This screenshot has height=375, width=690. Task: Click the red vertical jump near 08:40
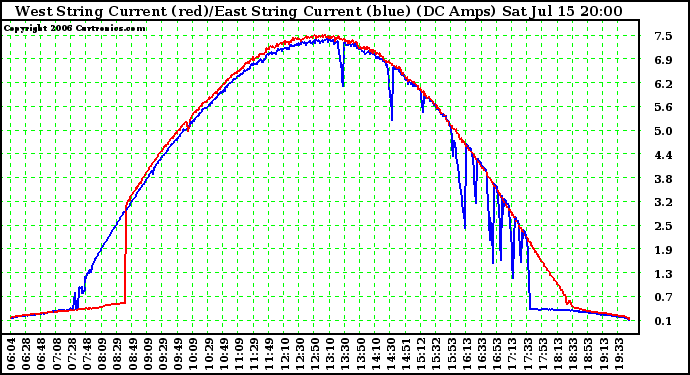coord(126,255)
